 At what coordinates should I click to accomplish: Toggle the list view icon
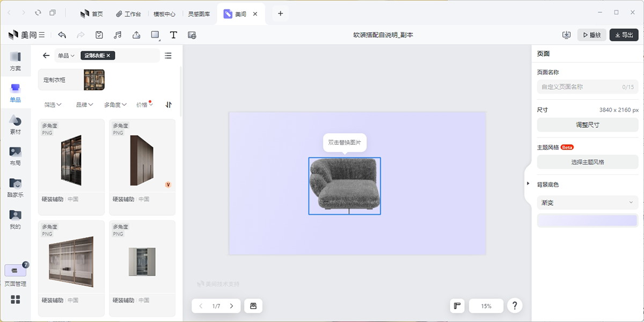pos(168,55)
